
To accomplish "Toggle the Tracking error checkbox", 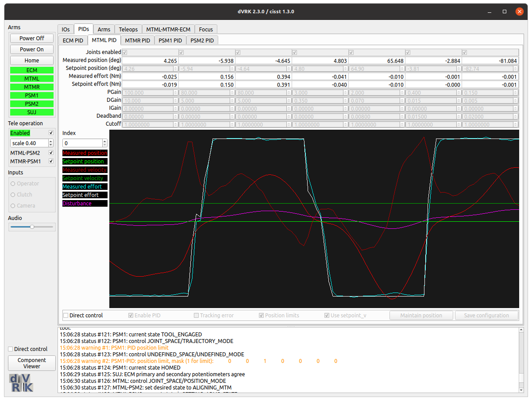I will pyautogui.click(x=197, y=316).
